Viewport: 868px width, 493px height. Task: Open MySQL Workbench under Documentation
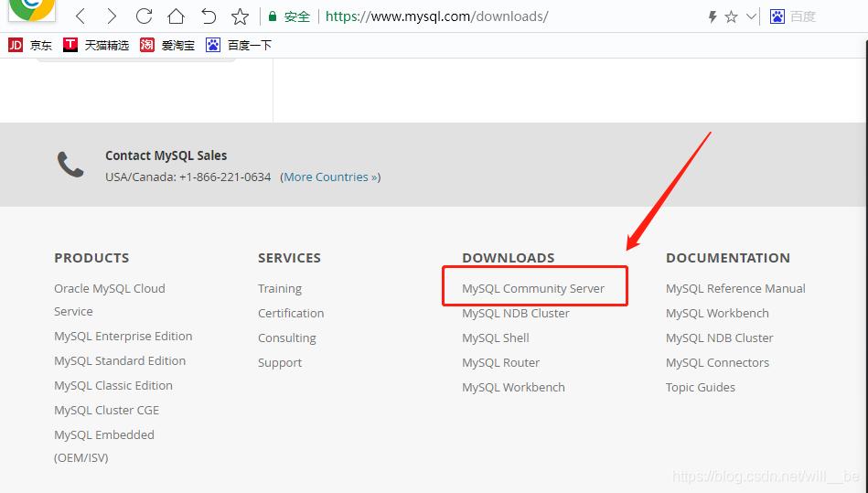[717, 313]
